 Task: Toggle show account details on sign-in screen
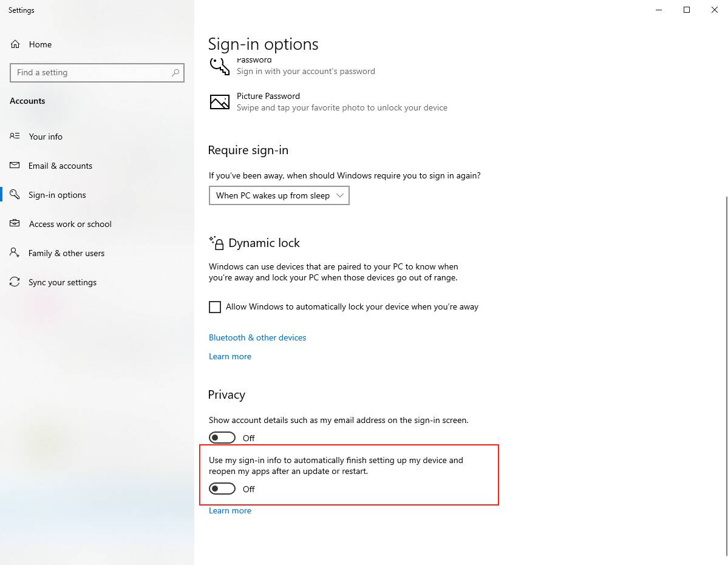(222, 438)
